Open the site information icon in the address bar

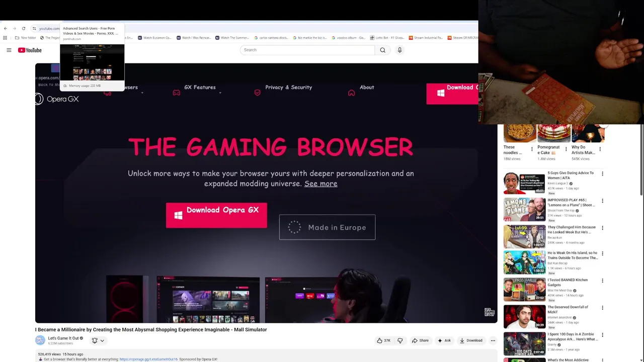[34, 28]
